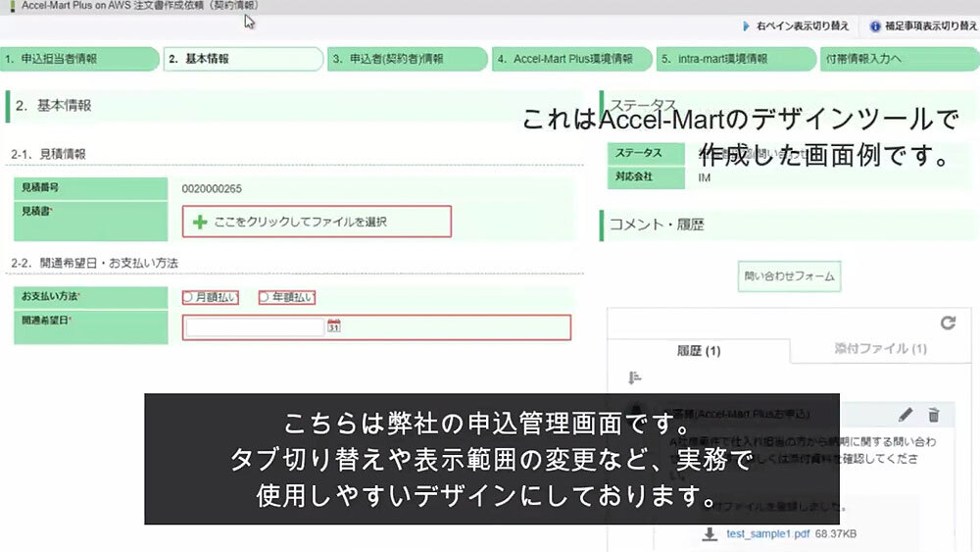Click the calendar icon beside 開通希望日 field
Viewport: 980px width, 552px height.
pyautogui.click(x=333, y=326)
